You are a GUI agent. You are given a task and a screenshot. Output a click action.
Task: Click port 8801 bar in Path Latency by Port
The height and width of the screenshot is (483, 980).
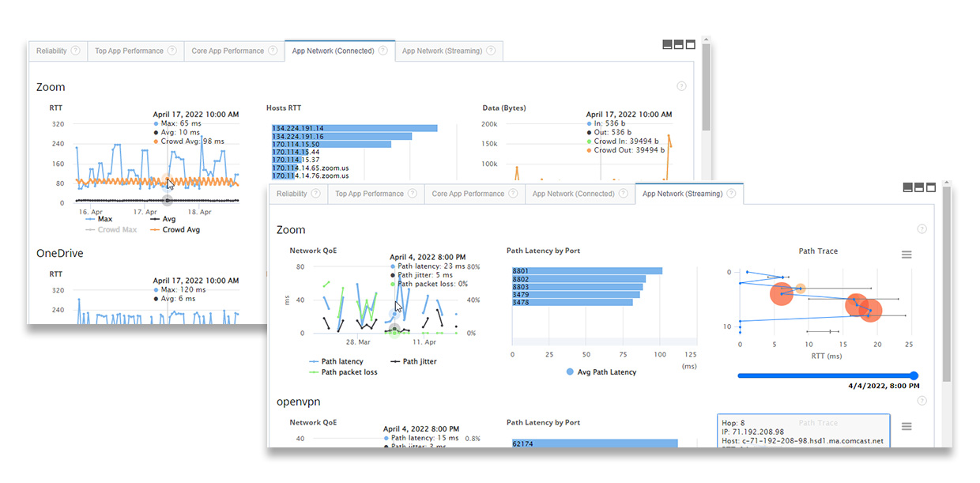pyautogui.click(x=587, y=271)
